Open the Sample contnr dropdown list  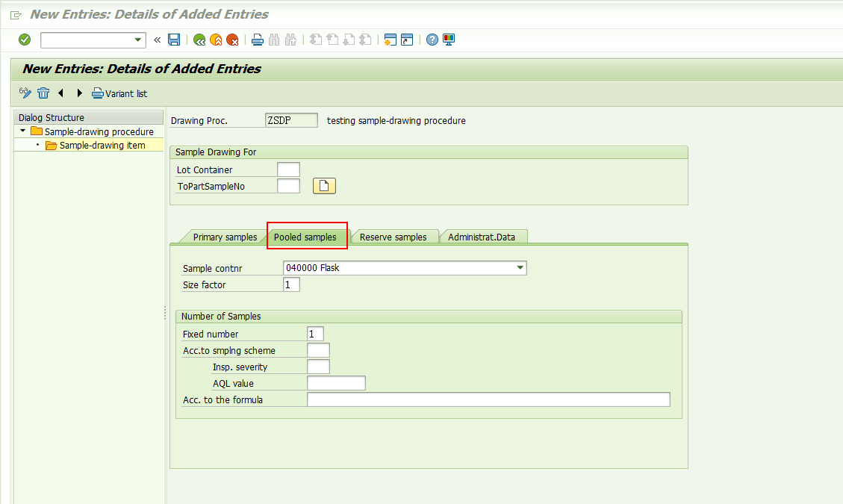tap(520, 268)
